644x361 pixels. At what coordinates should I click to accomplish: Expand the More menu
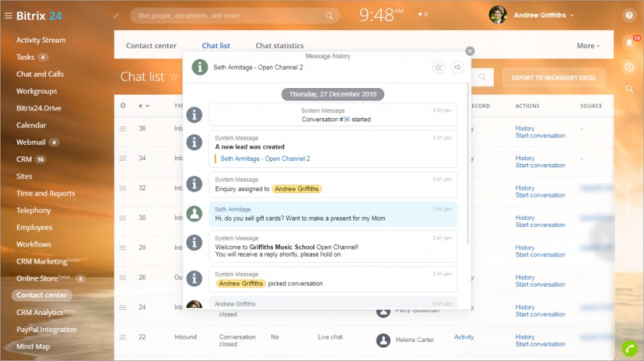pyautogui.click(x=588, y=45)
